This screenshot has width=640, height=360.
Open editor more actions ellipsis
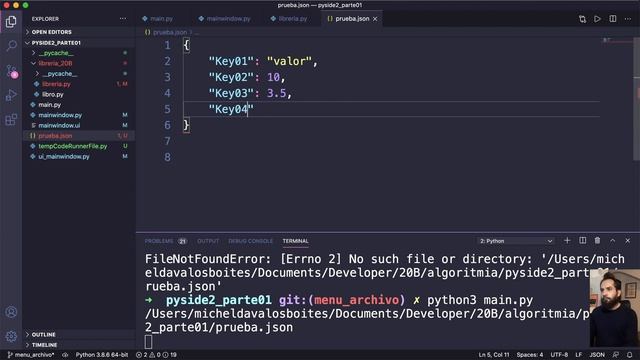(628, 19)
